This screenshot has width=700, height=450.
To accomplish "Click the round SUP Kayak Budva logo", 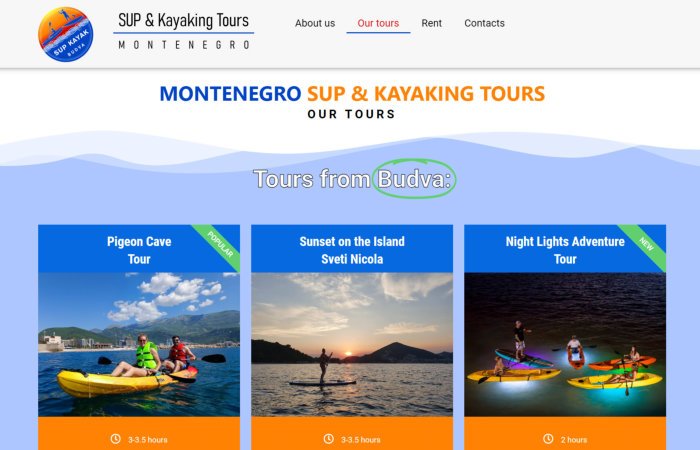I will pyautogui.click(x=66, y=34).
